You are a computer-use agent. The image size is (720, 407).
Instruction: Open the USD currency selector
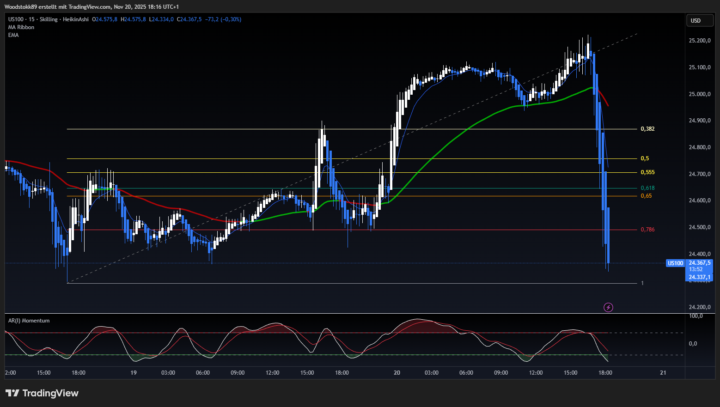point(694,20)
